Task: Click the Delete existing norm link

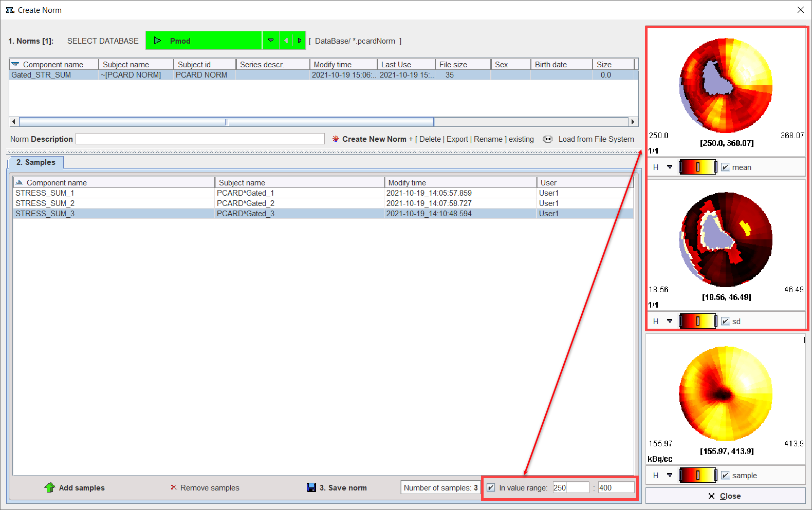Action: click(430, 139)
